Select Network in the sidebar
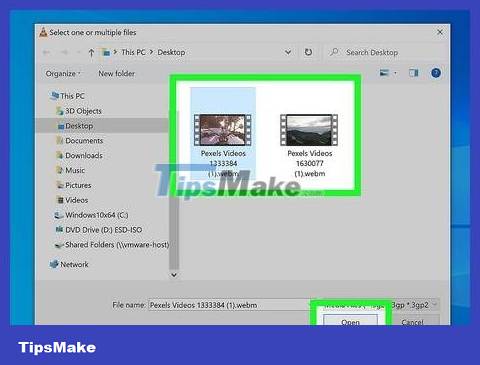480x365 pixels. tap(69, 264)
